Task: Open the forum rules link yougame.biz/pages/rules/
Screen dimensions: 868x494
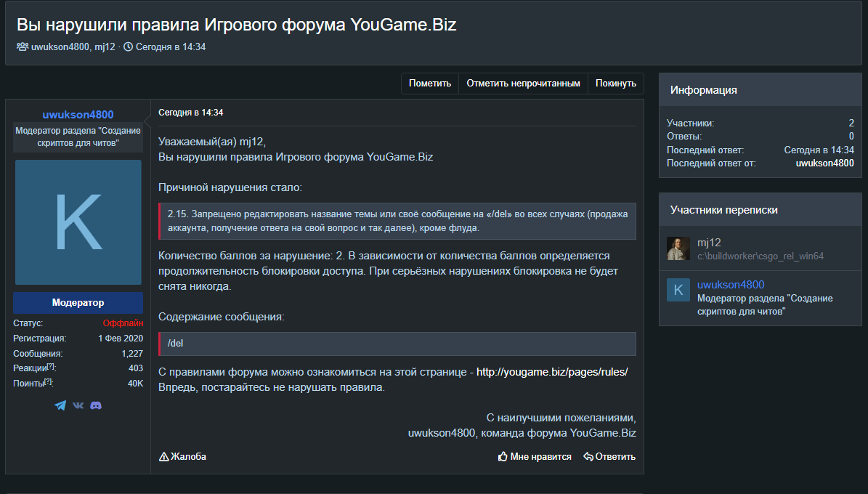Action: 552,372
